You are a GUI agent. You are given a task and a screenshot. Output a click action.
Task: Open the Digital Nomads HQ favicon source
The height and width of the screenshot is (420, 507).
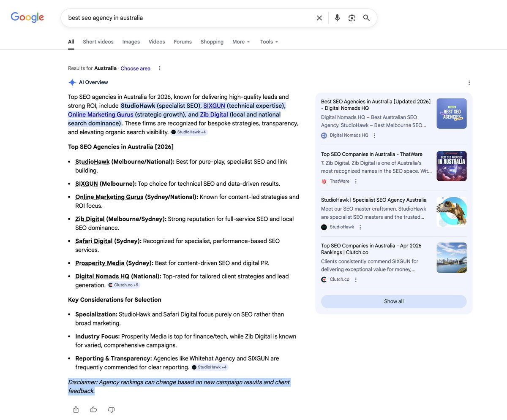324,135
